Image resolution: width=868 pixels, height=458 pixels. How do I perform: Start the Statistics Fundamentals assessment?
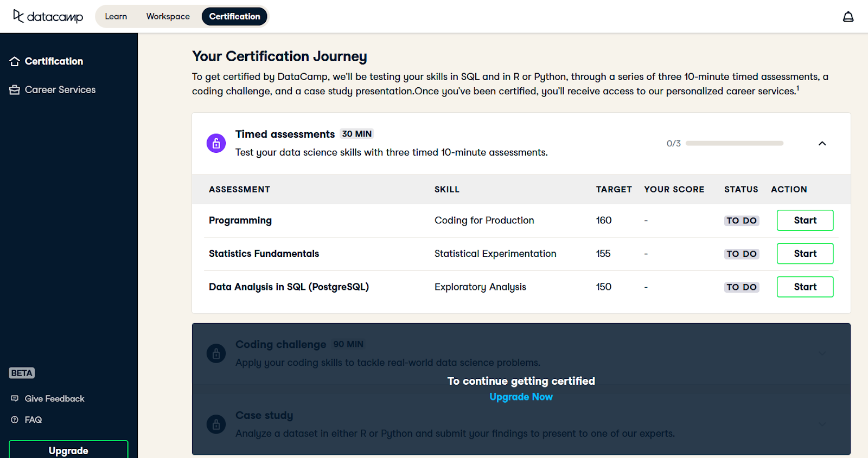pyautogui.click(x=805, y=254)
